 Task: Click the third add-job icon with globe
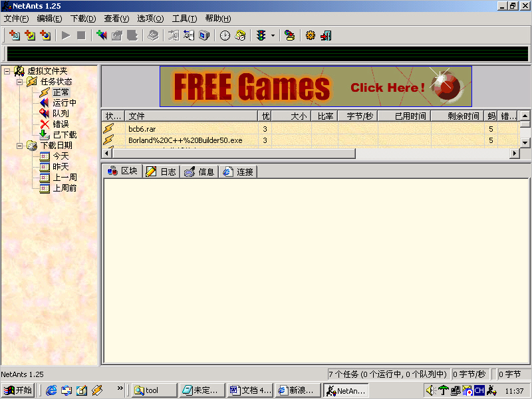[45, 35]
